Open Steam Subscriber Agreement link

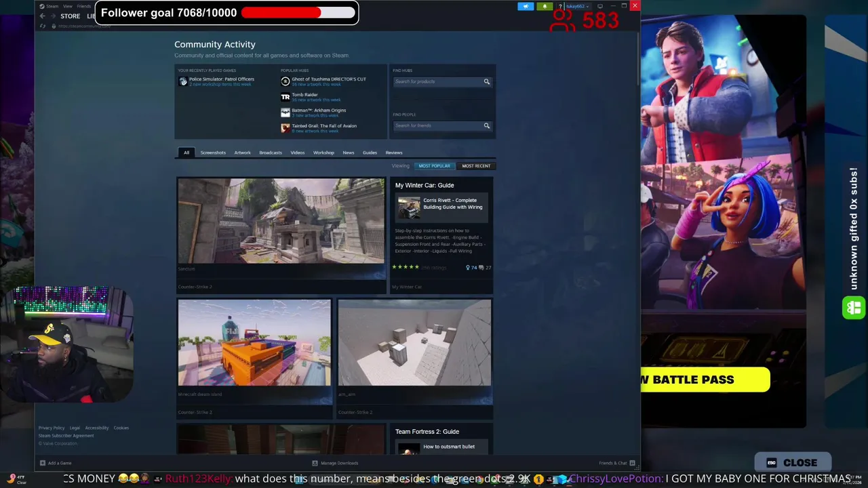pos(66,436)
